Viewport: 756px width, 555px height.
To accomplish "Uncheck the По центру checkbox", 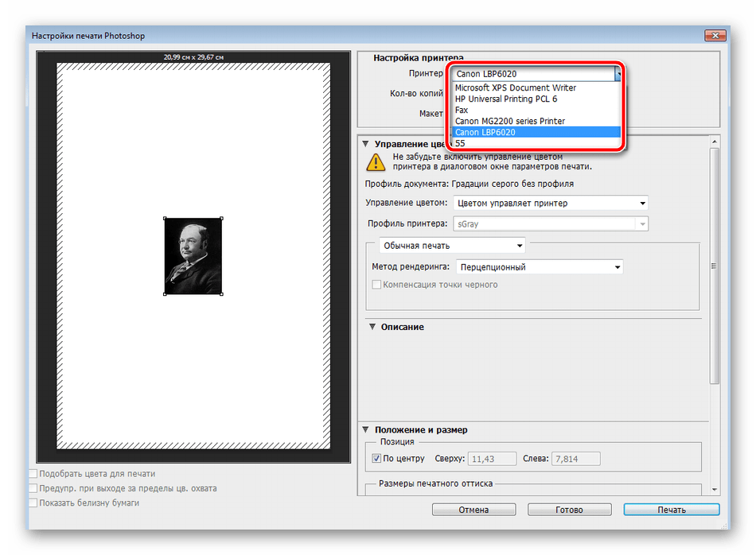I will pyautogui.click(x=376, y=459).
